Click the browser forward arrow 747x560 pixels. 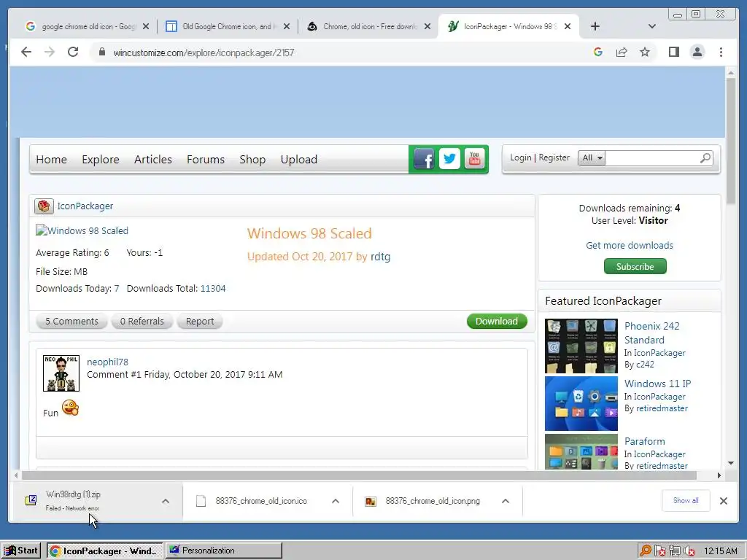50,52
